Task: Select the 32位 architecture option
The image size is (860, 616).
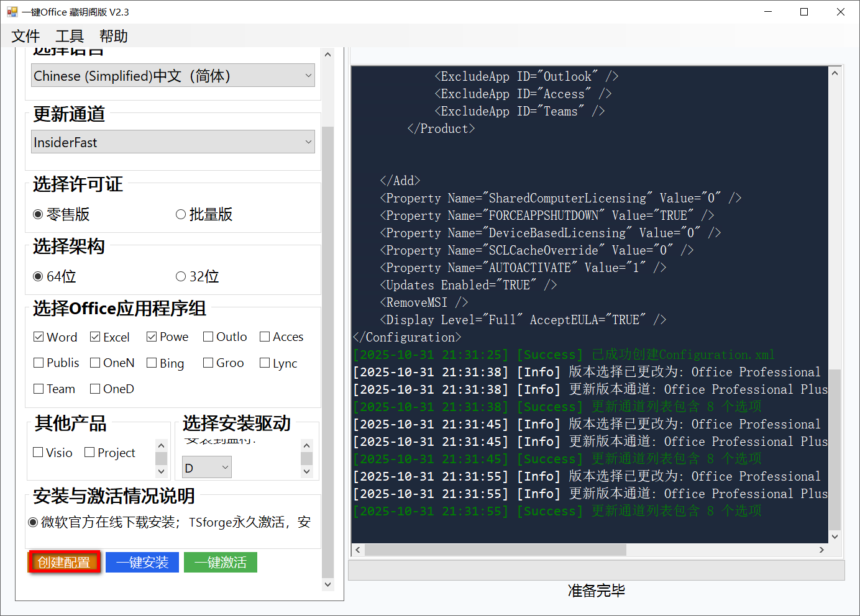Action: click(181, 276)
